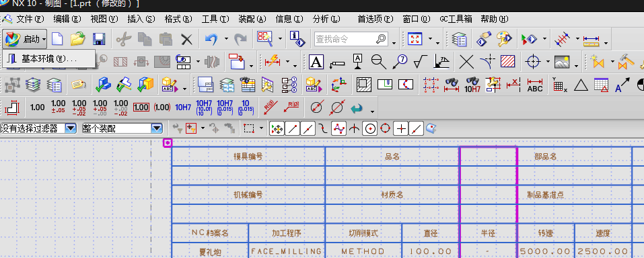Toggle the enable snap points button
This screenshot has height=258, width=644.
tap(277, 129)
